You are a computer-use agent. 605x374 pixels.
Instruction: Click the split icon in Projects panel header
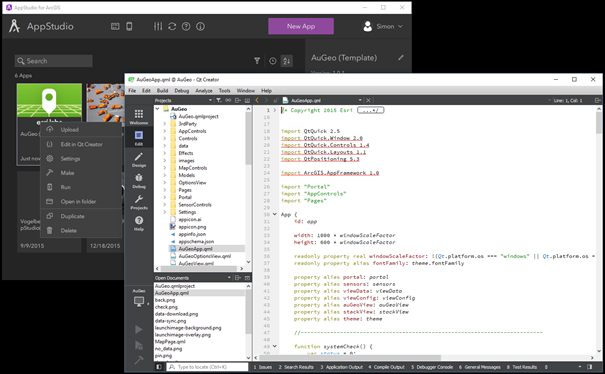click(x=238, y=100)
